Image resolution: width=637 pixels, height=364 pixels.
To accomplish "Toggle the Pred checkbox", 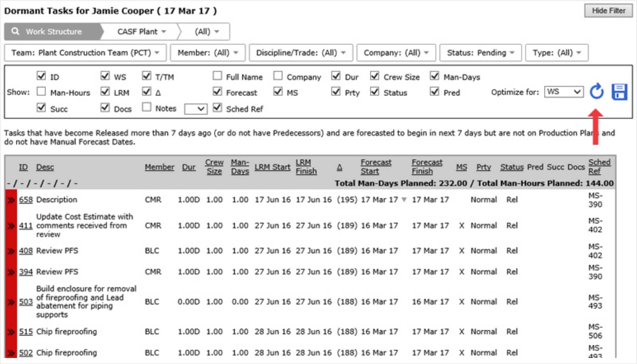I will [434, 91].
